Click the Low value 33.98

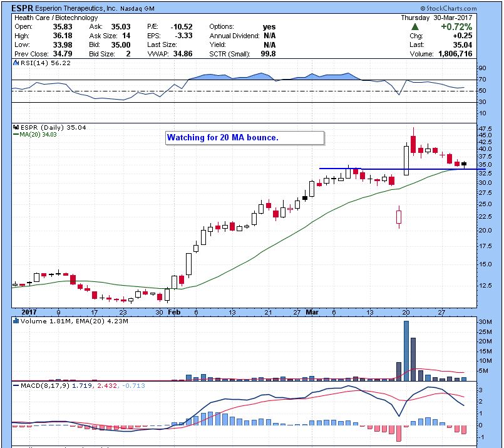coord(63,44)
